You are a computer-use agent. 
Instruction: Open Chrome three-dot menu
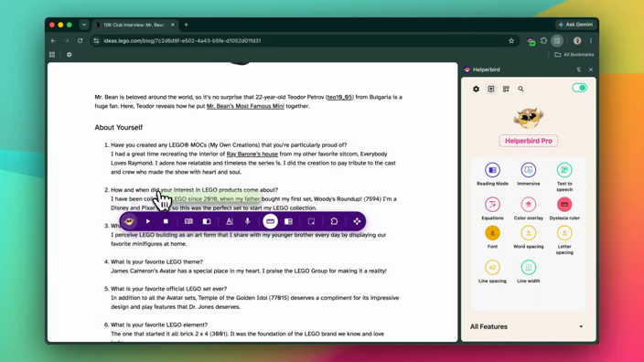pyautogui.click(x=591, y=40)
